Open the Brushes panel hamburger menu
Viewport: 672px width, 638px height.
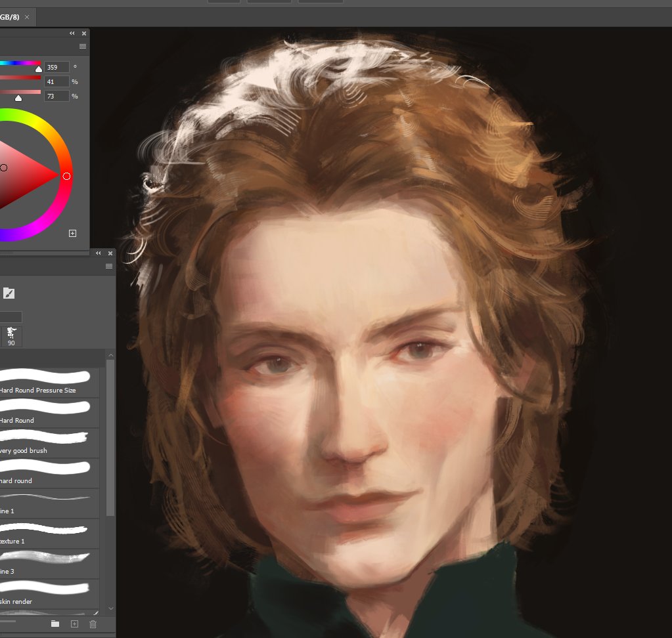pos(109,266)
